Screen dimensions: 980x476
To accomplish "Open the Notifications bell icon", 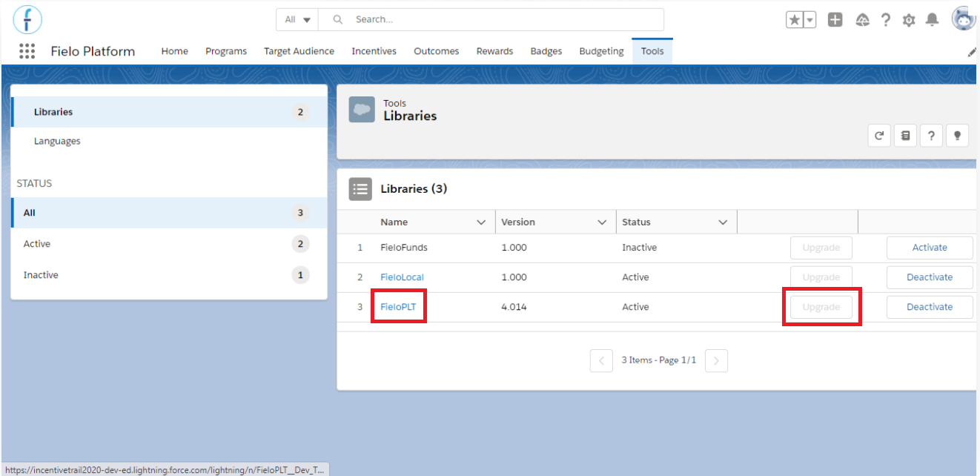I will click(x=933, y=20).
